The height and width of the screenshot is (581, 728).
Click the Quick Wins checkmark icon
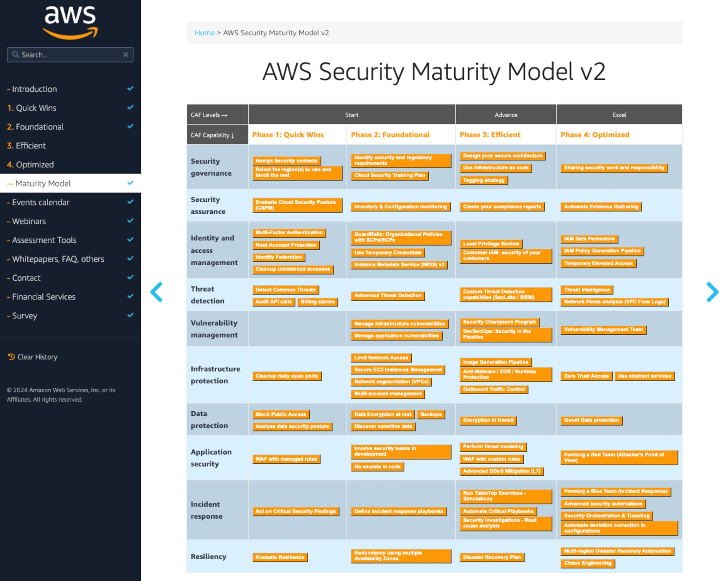coord(130,107)
